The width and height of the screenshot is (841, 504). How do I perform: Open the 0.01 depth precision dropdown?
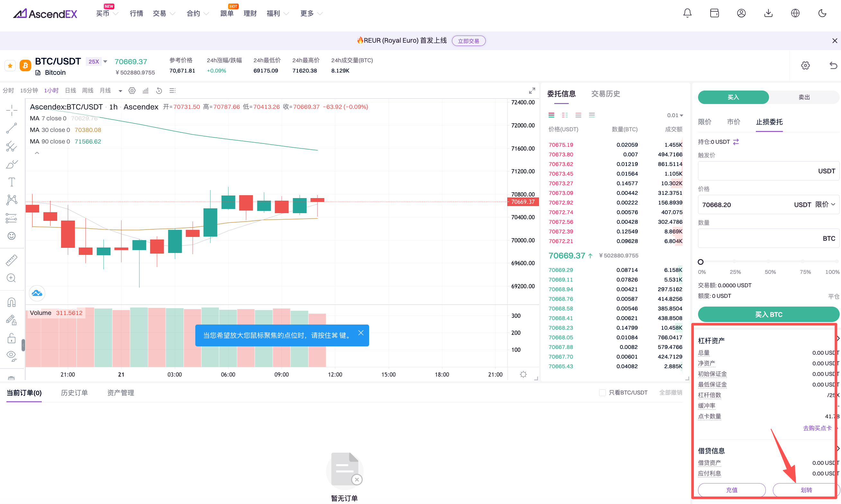pos(675,116)
